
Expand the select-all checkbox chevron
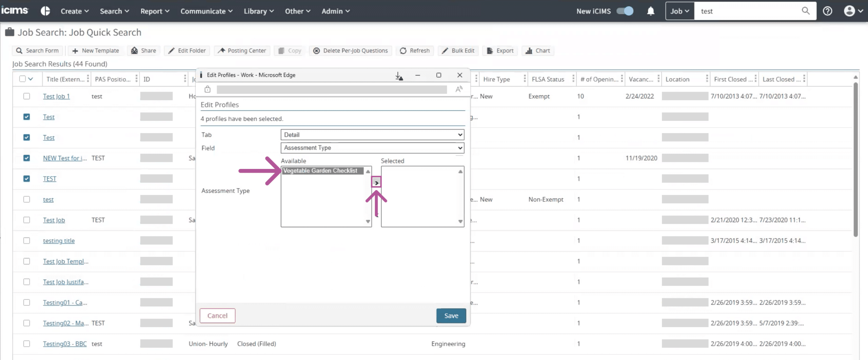pos(31,79)
